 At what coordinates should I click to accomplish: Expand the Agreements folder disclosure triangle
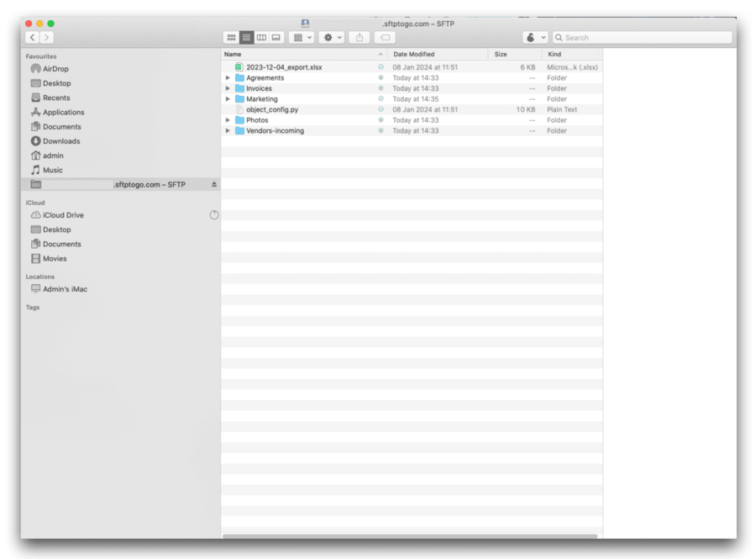[228, 78]
